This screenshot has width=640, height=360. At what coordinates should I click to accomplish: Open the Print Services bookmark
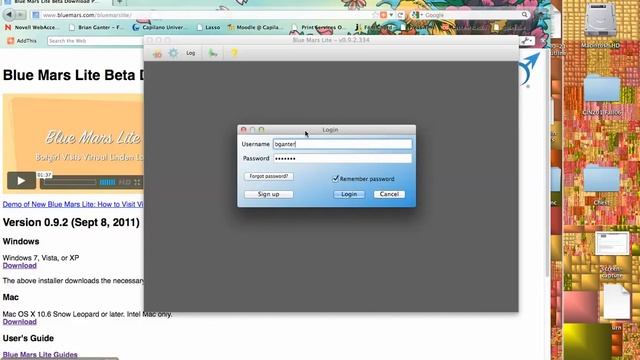(x=319, y=27)
